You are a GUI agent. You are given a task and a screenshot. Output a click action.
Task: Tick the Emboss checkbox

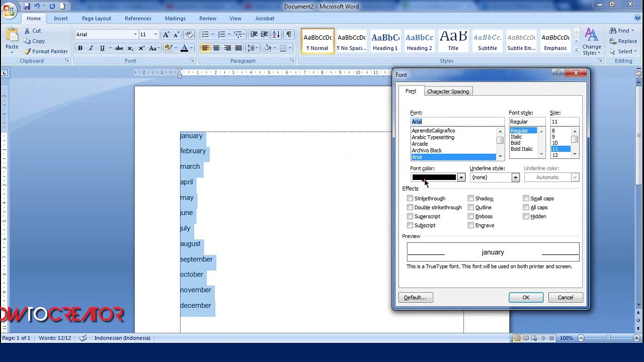tap(471, 217)
